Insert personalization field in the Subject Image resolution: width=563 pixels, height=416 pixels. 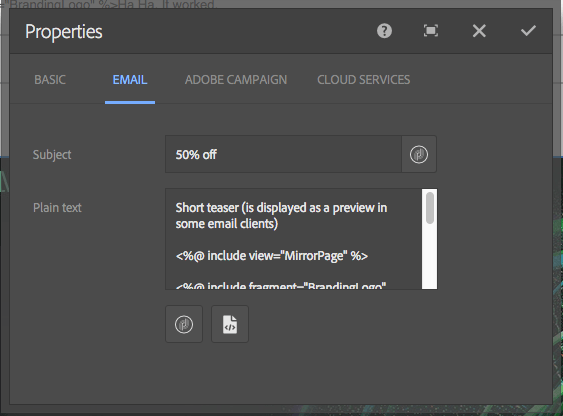(419, 154)
